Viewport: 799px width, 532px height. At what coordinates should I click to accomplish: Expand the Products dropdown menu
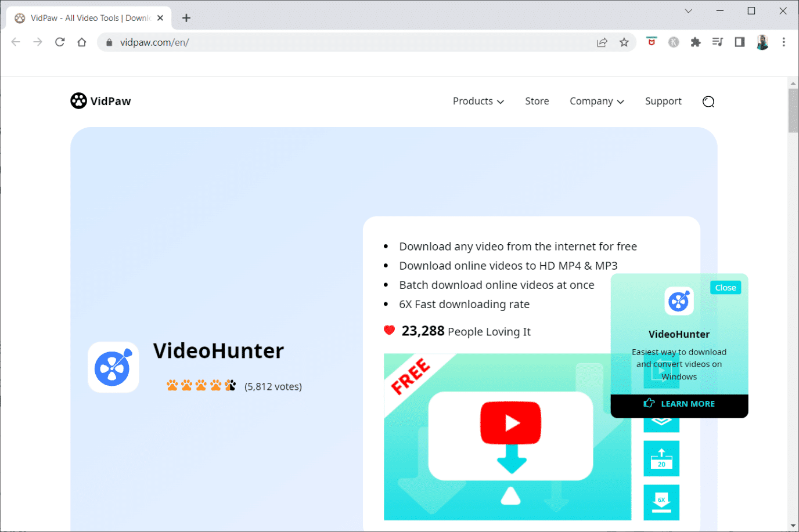(478, 101)
